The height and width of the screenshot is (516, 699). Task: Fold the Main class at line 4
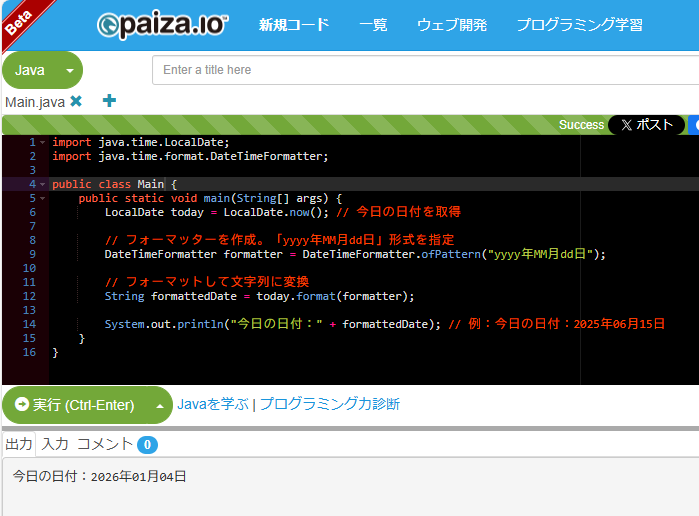[x=43, y=184]
